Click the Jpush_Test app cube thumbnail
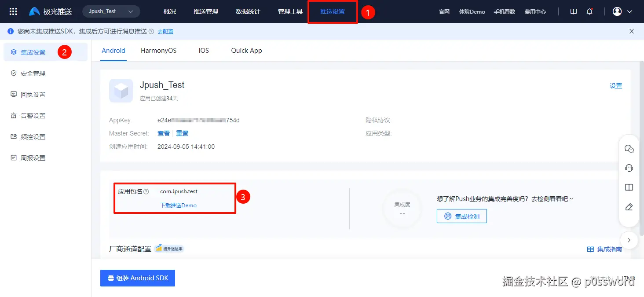Screen dimensions: 644x297 121,91
